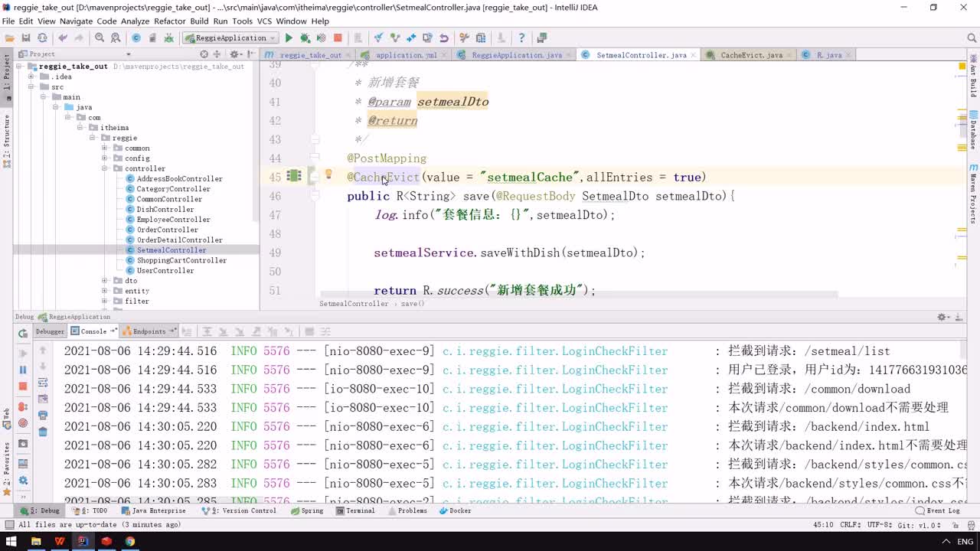Click the Git: v1.0 branch in the status bar
This screenshot has width=980, height=551.
(x=919, y=525)
